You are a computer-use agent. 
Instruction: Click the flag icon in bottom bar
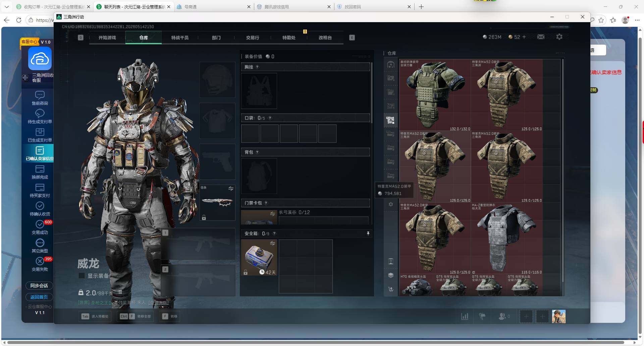tap(482, 316)
